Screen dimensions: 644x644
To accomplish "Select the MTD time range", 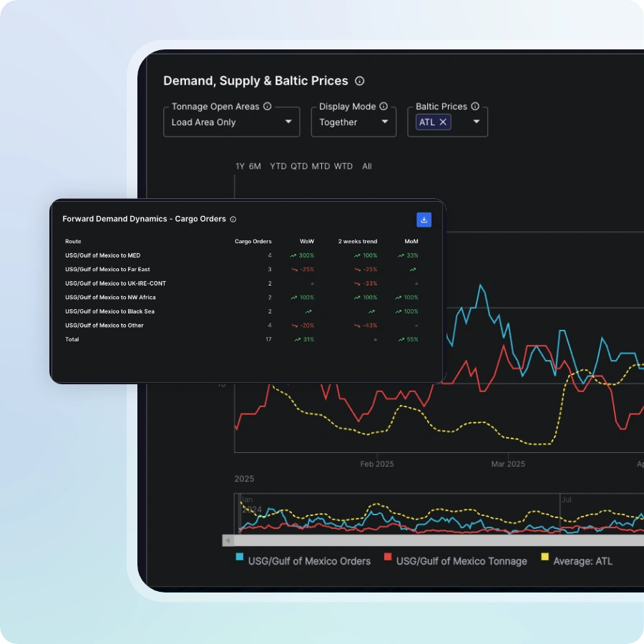I will (321, 166).
